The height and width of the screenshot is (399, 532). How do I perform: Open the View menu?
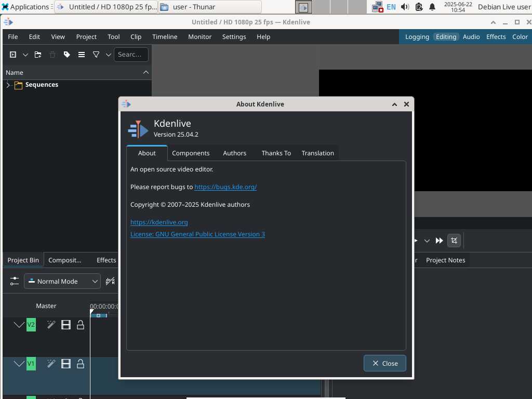(x=58, y=37)
